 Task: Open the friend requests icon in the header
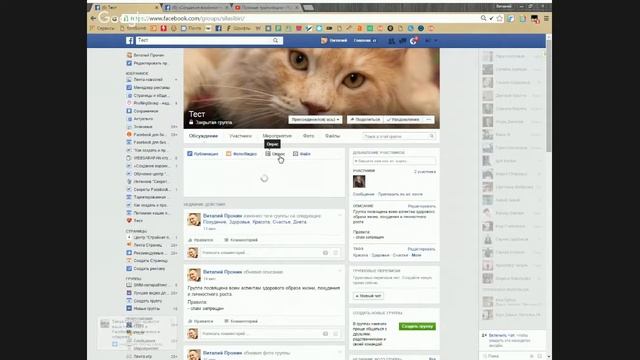[x=392, y=40]
